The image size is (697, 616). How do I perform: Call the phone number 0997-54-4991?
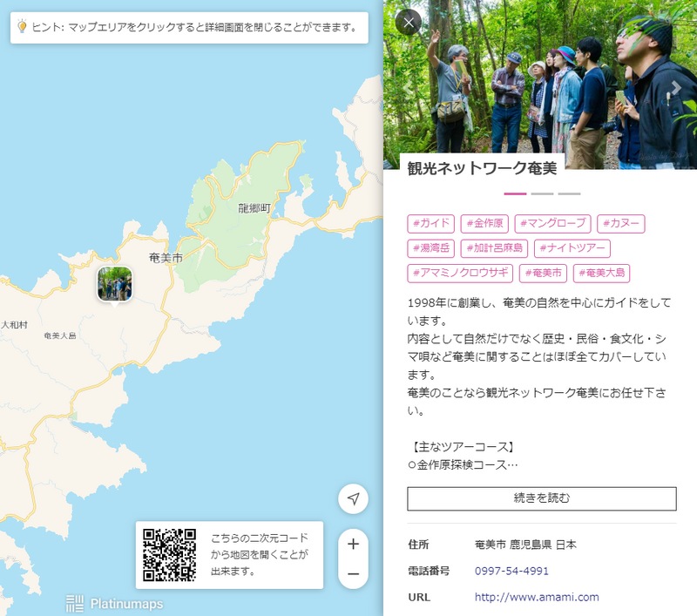pos(511,571)
